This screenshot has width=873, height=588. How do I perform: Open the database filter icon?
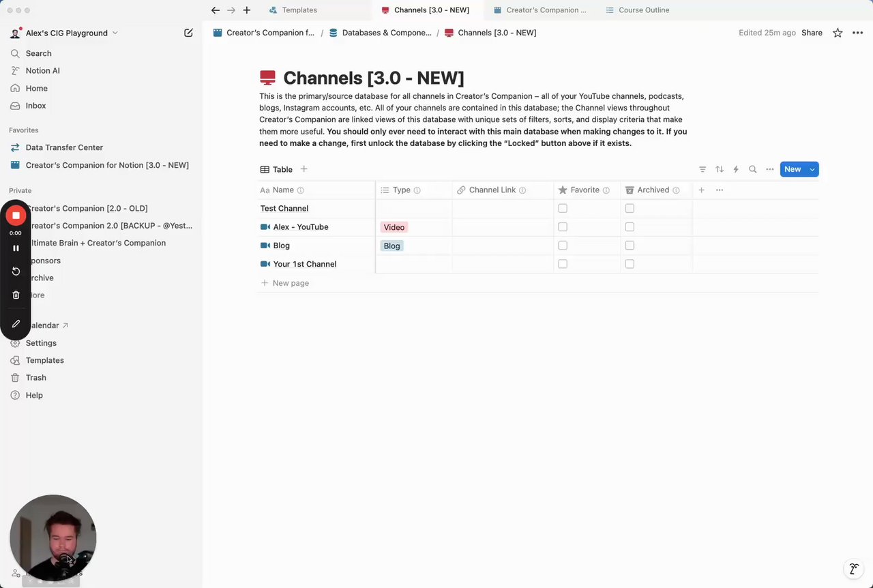click(702, 169)
